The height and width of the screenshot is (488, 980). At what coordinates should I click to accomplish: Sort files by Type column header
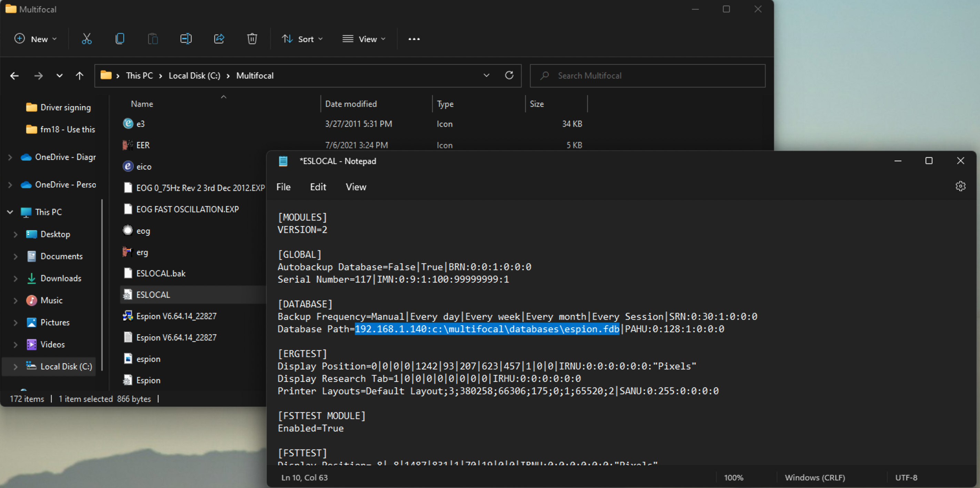[445, 104]
